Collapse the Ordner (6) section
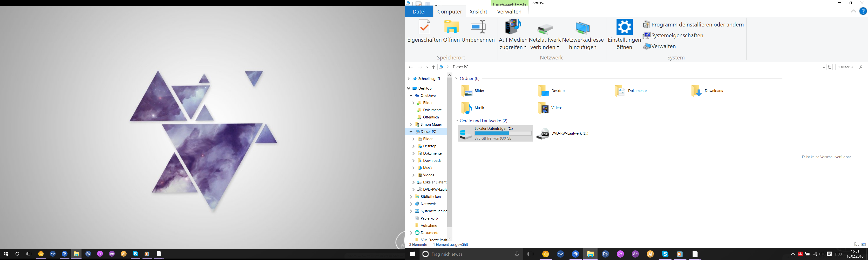The image size is (868, 260). point(457,78)
